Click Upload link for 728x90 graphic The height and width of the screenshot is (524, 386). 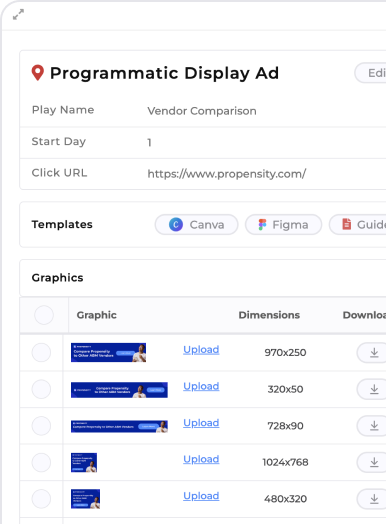(x=201, y=423)
